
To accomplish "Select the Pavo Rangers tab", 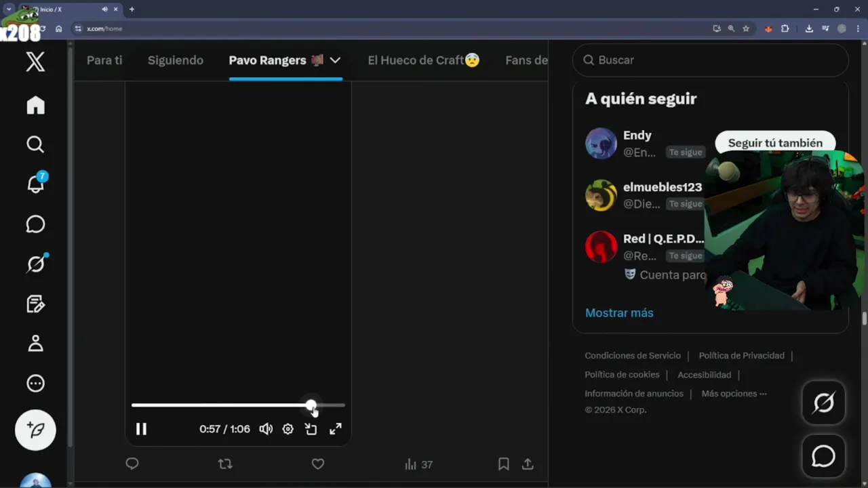I will click(x=267, y=60).
